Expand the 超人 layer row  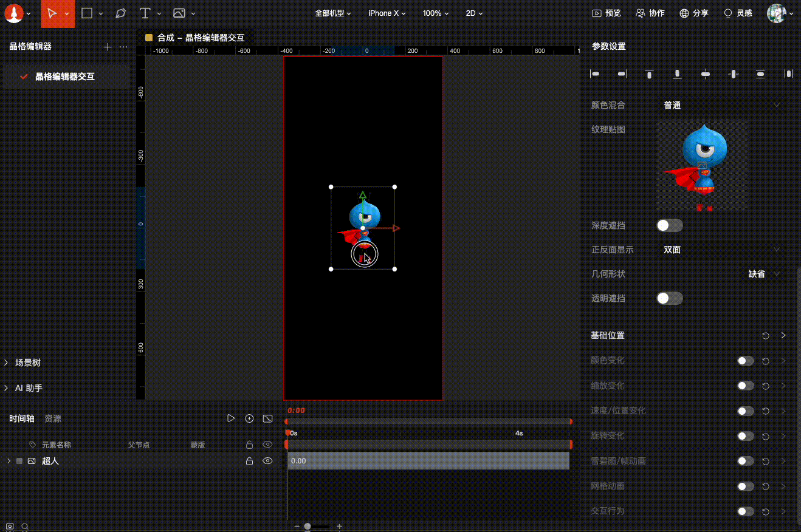(9, 461)
